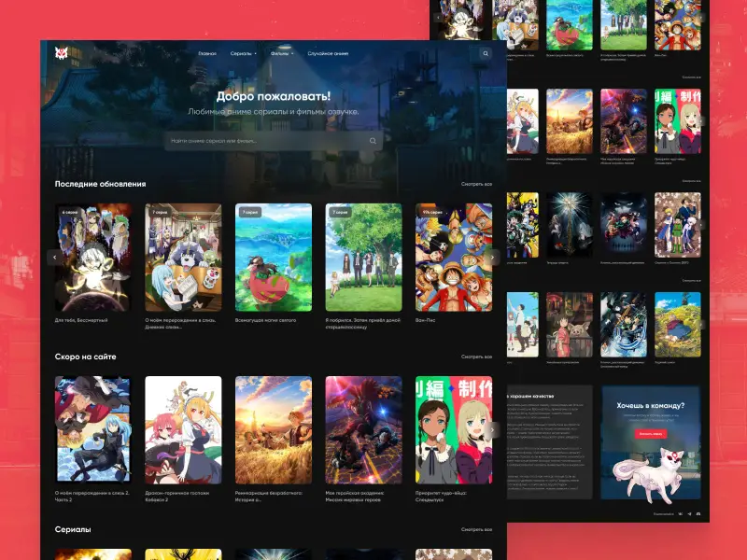Click the Хочешь в команду? banner heading

[x=651, y=406]
